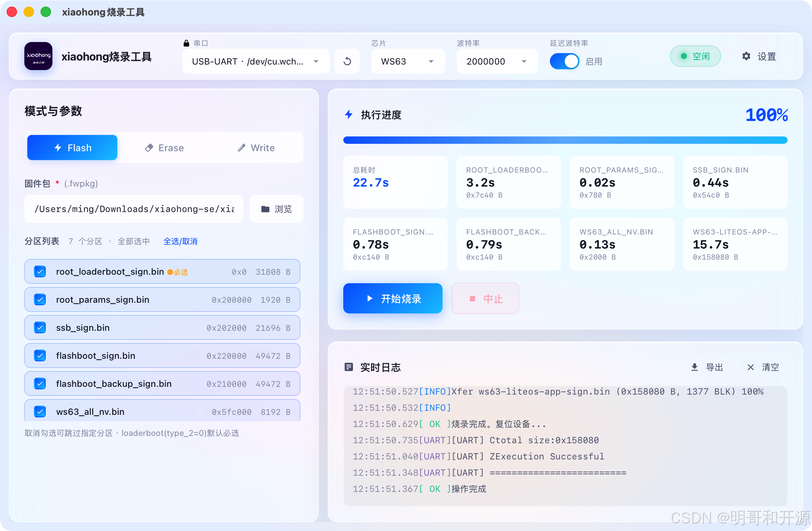
Task: Click log line '烧录完成。复位设备...'
Action: [449, 424]
